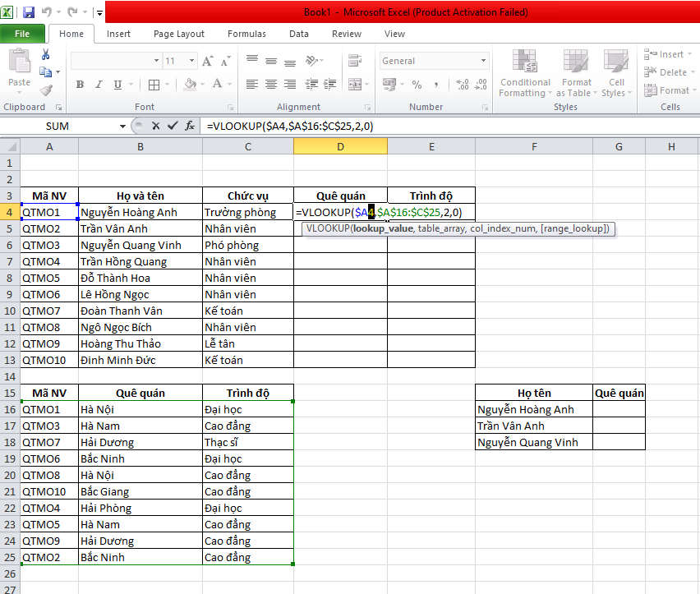Switch to the Formulas tab
Viewport: 700px width, 594px height.
(246, 34)
